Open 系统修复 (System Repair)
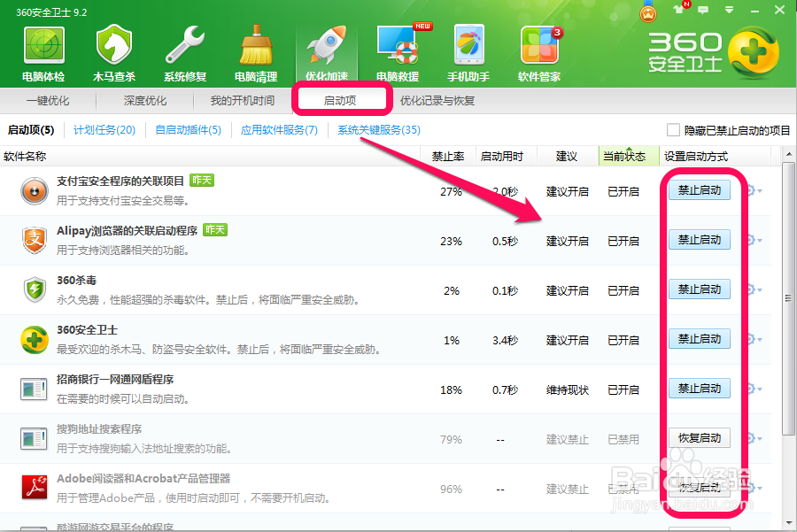797x532 pixels. coord(184,49)
